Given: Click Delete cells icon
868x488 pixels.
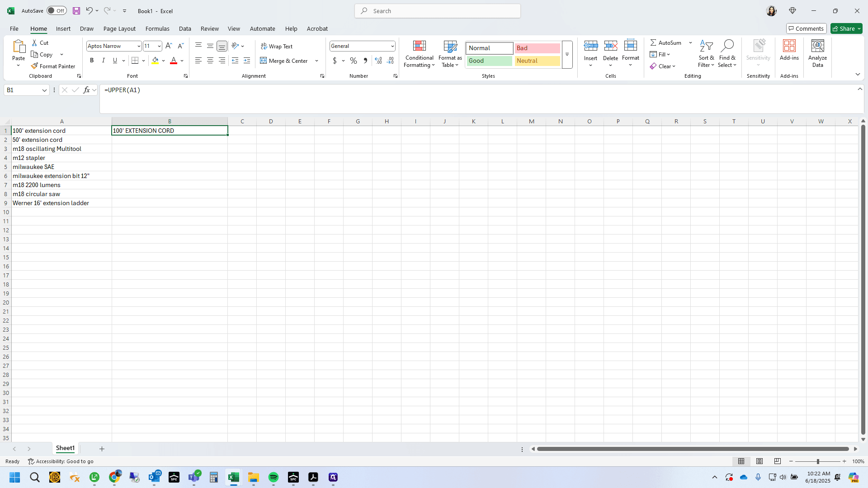Looking at the screenshot, I should point(610,46).
